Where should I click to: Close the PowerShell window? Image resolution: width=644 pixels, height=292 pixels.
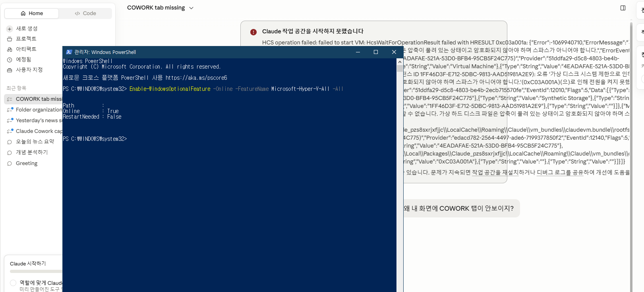[394, 52]
